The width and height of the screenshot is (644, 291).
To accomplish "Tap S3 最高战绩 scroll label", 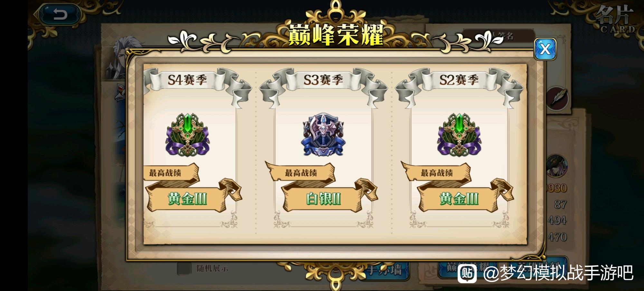I will 301,173.
